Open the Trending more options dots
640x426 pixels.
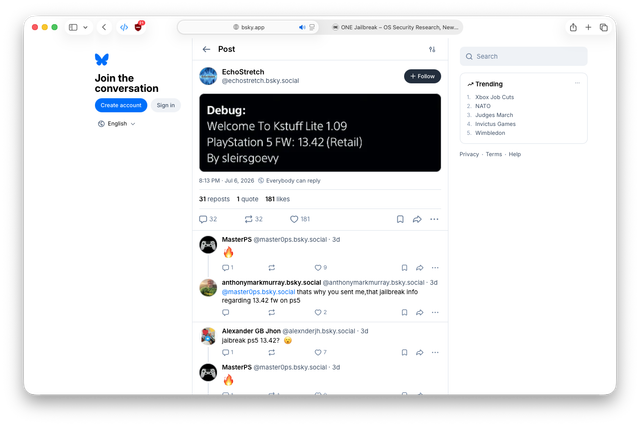click(577, 83)
